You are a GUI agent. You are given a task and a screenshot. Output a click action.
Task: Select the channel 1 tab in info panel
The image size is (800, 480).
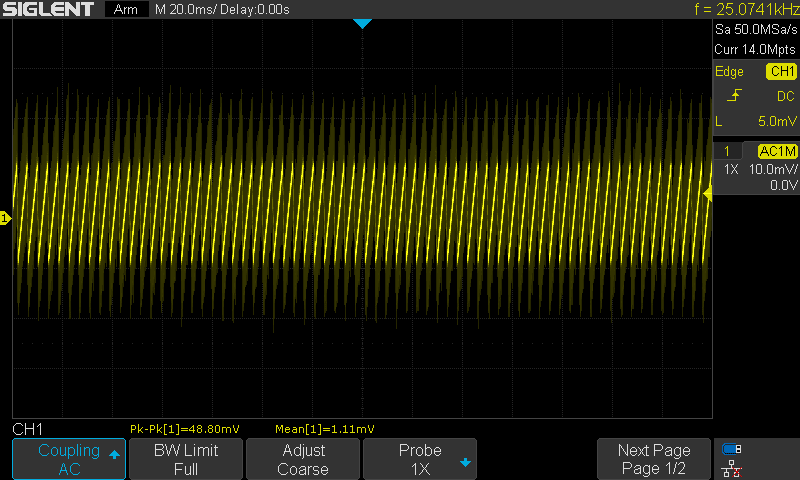726,151
